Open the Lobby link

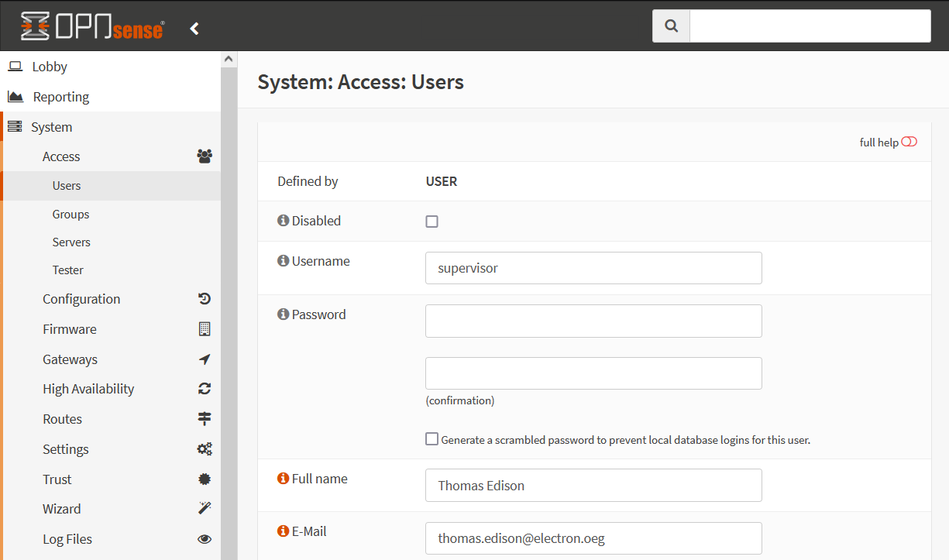click(x=50, y=67)
